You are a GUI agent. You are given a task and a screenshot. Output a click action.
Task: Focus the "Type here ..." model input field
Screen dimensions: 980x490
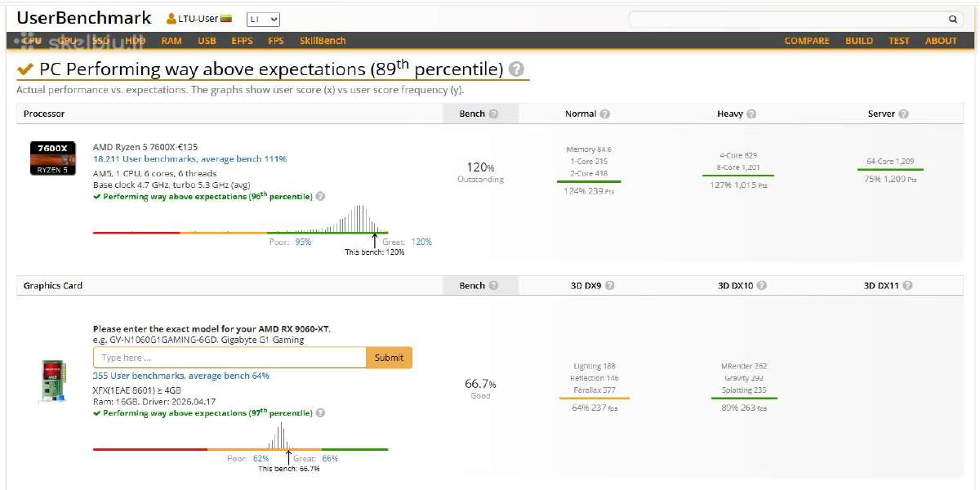229,358
